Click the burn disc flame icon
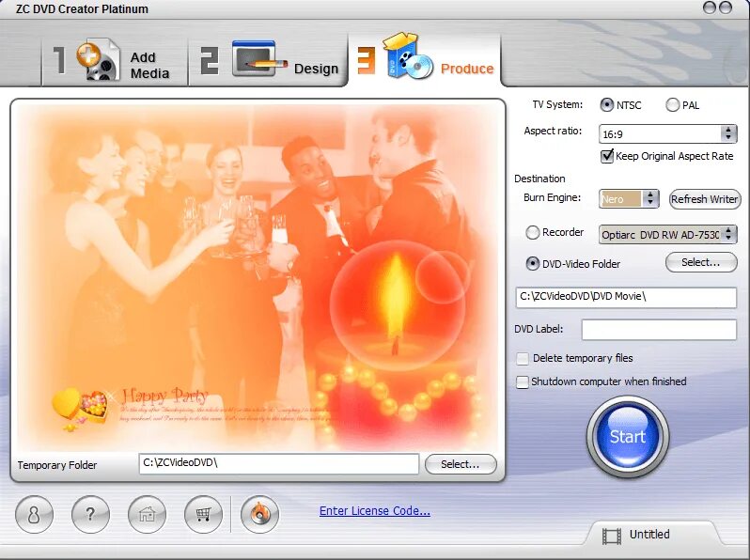750x560 pixels. click(259, 515)
